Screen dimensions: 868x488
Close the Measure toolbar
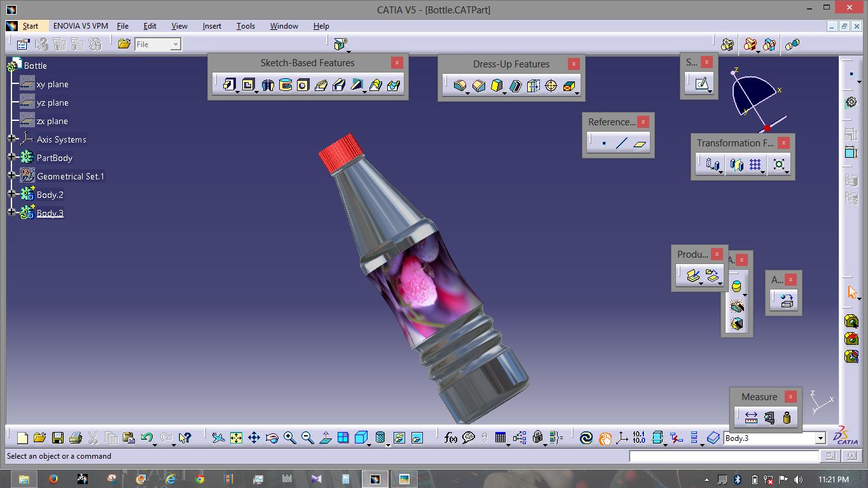pyautogui.click(x=790, y=396)
